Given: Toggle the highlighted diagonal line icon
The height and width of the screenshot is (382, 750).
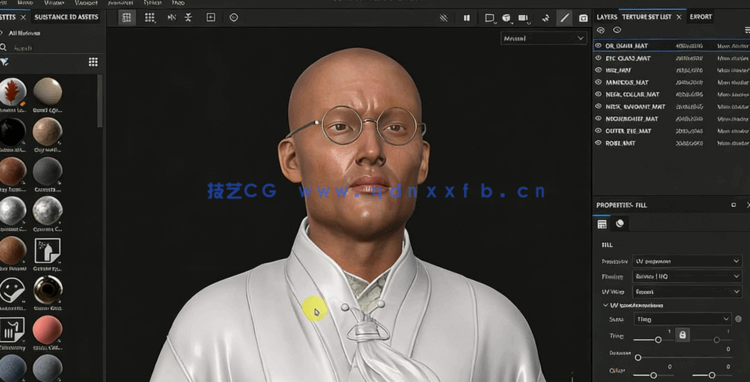Looking at the screenshot, I should click(x=565, y=18).
